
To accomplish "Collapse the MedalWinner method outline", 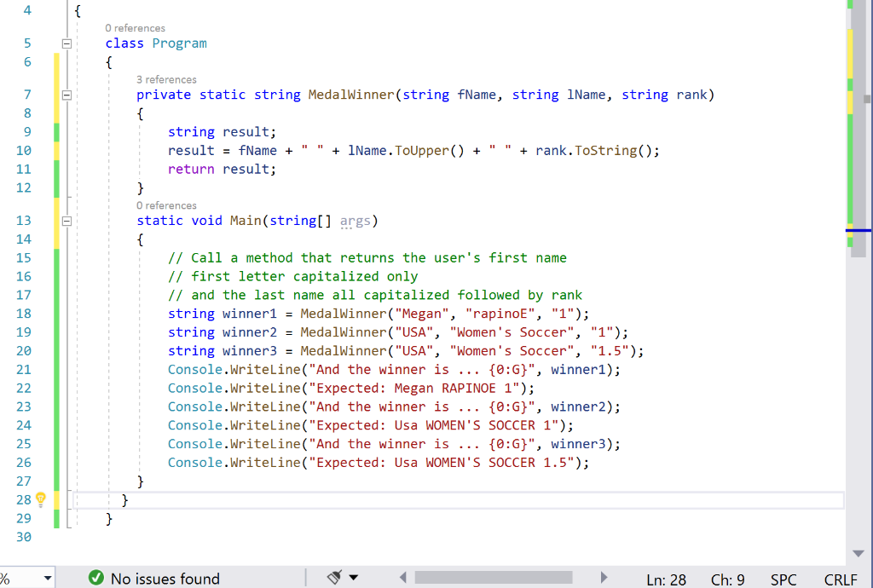I will (66, 95).
